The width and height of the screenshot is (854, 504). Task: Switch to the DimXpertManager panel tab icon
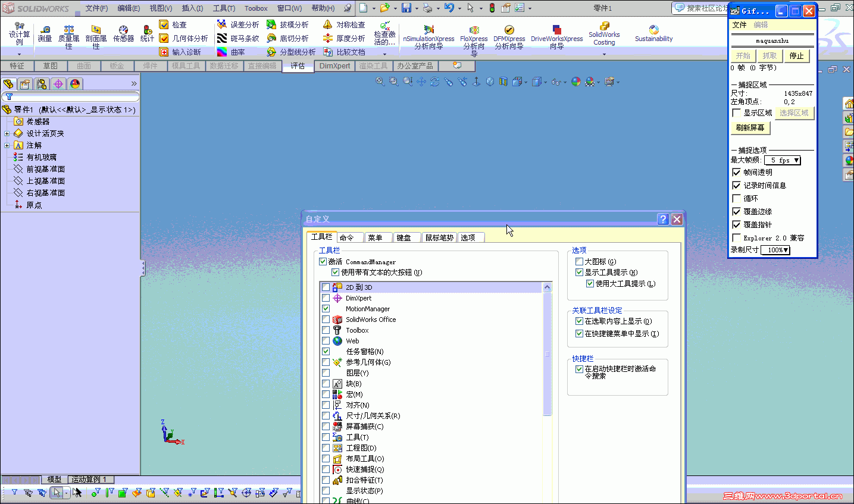(x=58, y=84)
